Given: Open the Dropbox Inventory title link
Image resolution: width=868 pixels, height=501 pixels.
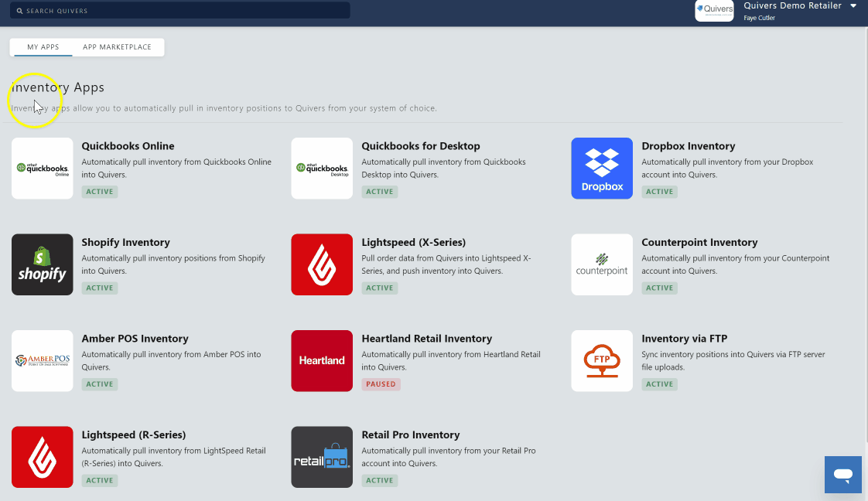Looking at the screenshot, I should point(688,146).
